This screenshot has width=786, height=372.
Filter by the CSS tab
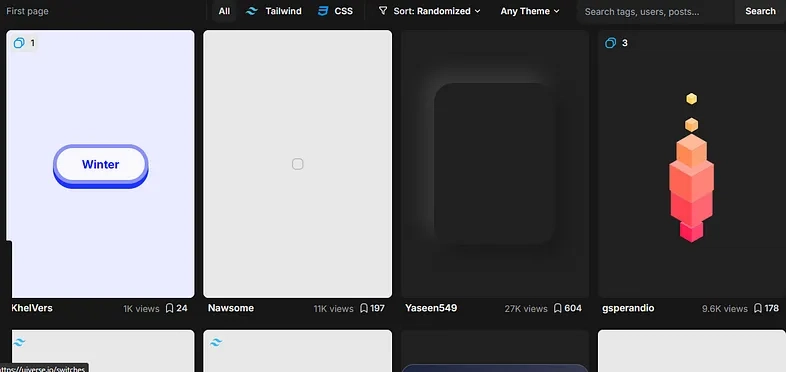click(x=335, y=11)
